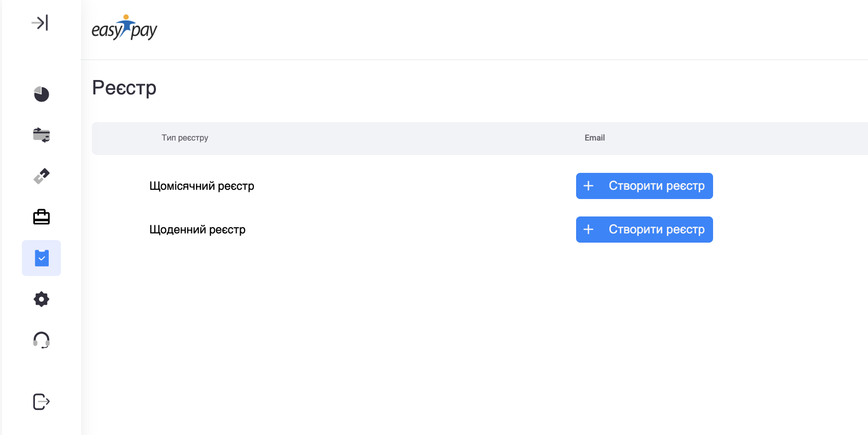
Task: Click the plus icon for monthly registry
Action: 588,186
